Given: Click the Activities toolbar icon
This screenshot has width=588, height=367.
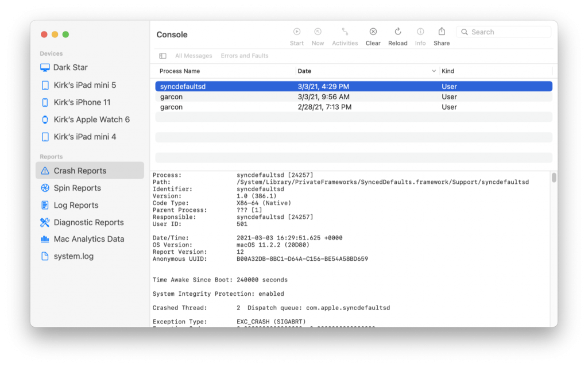Looking at the screenshot, I should click(345, 36).
